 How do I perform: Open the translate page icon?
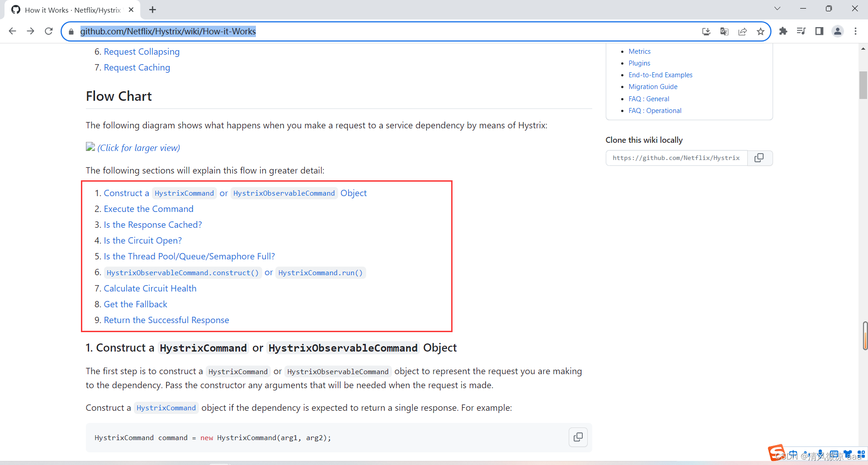pos(724,31)
